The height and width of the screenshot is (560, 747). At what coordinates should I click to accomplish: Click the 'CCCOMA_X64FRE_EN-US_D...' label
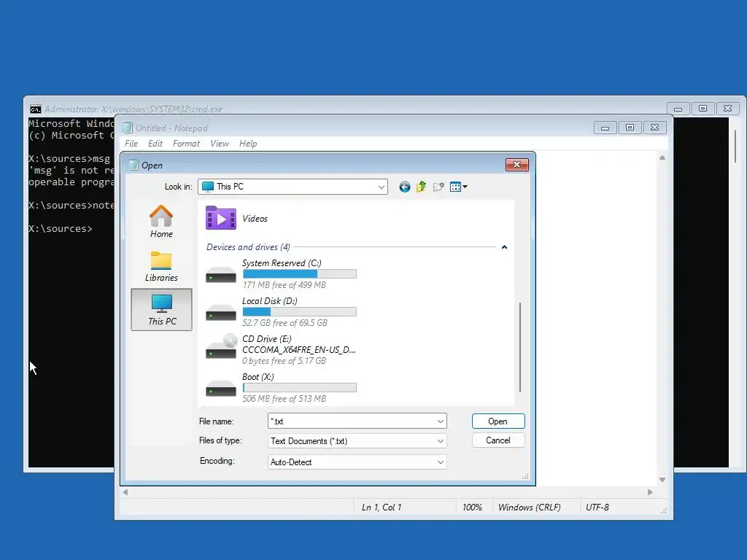pos(298,350)
